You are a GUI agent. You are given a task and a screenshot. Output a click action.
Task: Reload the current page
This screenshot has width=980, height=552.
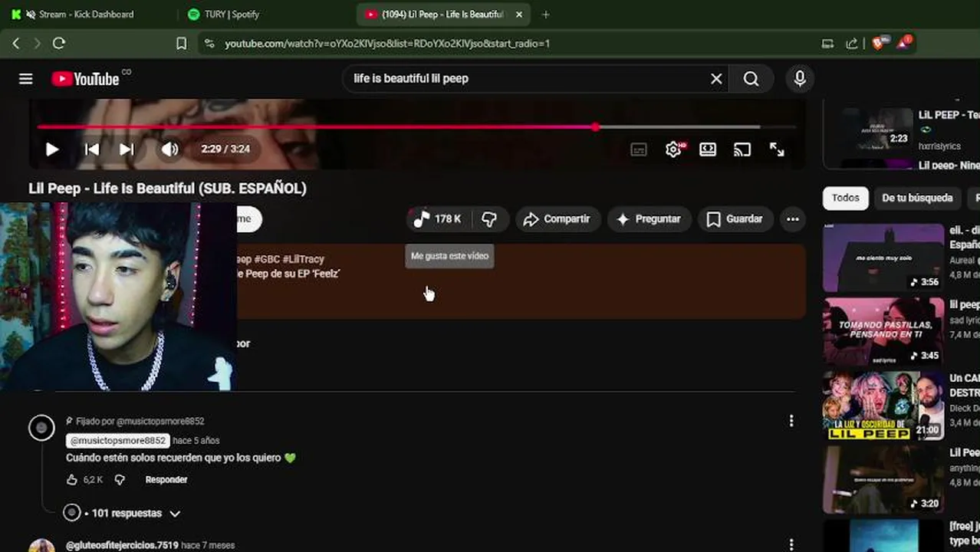[x=59, y=44]
